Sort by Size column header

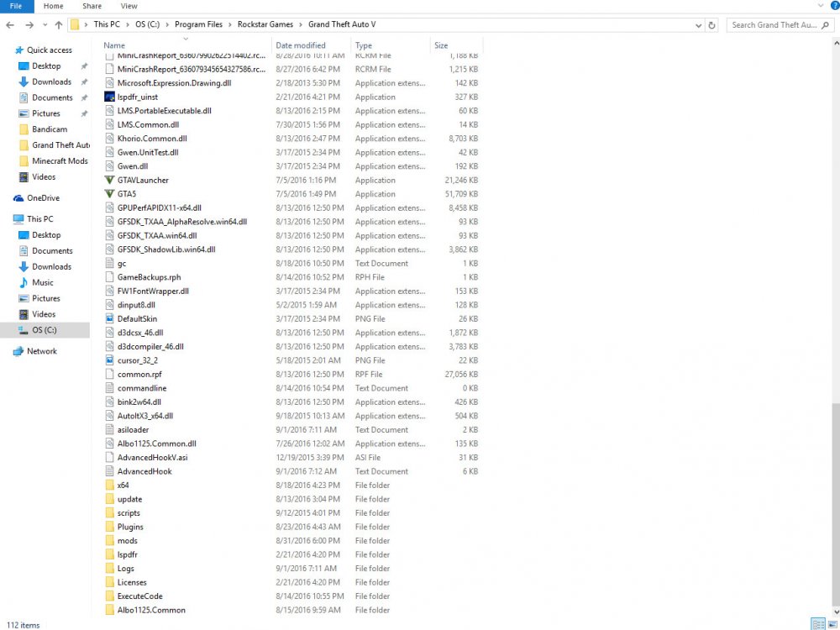point(441,45)
